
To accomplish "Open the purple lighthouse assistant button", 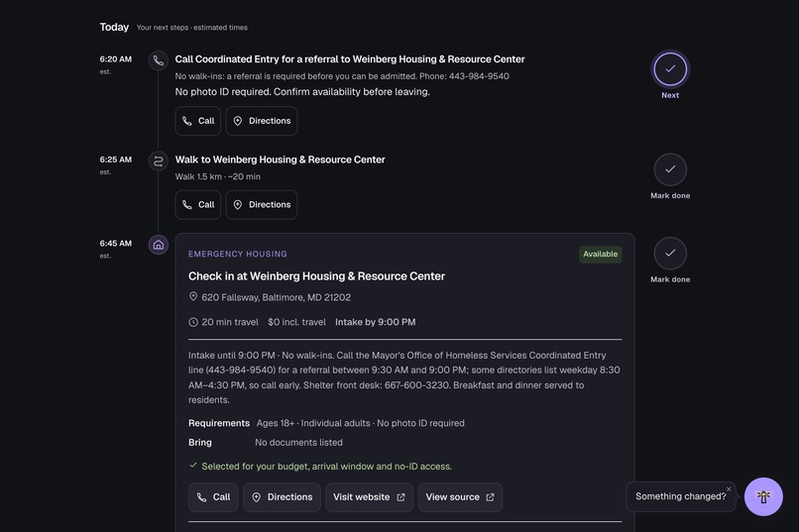I will tap(763, 496).
